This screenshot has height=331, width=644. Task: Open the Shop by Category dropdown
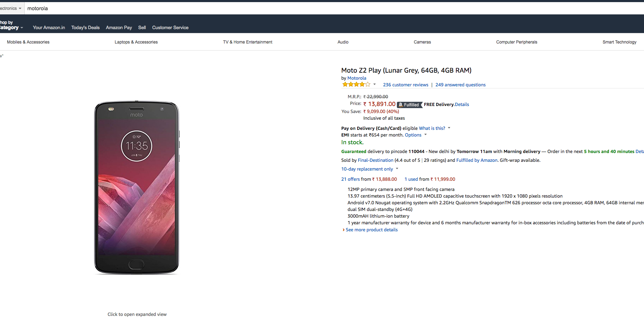click(11, 25)
